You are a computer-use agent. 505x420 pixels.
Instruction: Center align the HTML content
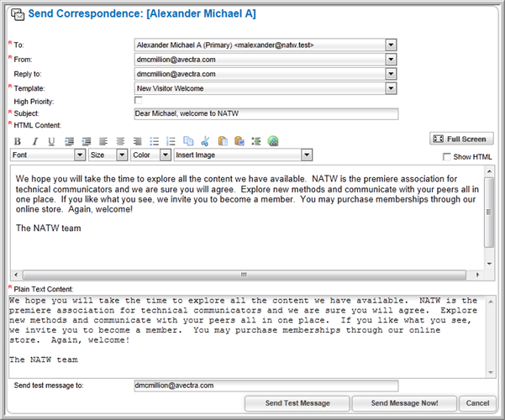pyautogui.click(x=120, y=141)
